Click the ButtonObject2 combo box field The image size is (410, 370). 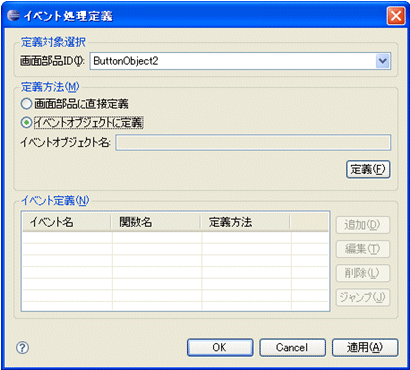click(x=240, y=61)
